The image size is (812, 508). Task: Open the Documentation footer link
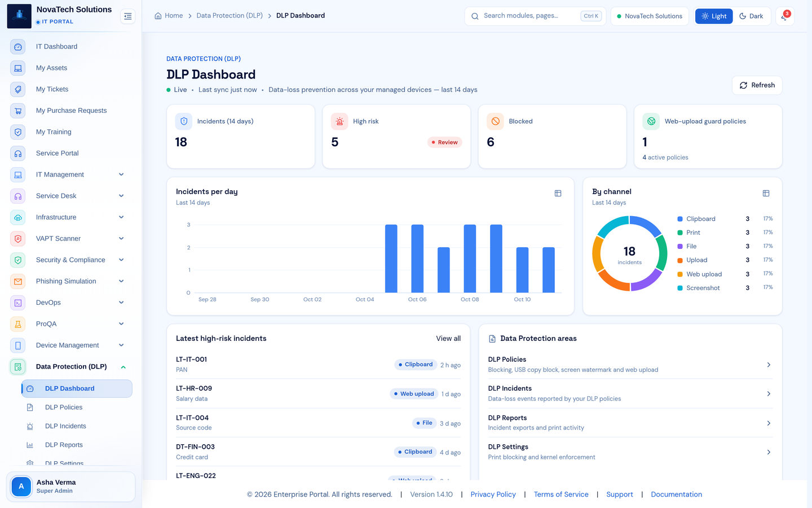[677, 494]
